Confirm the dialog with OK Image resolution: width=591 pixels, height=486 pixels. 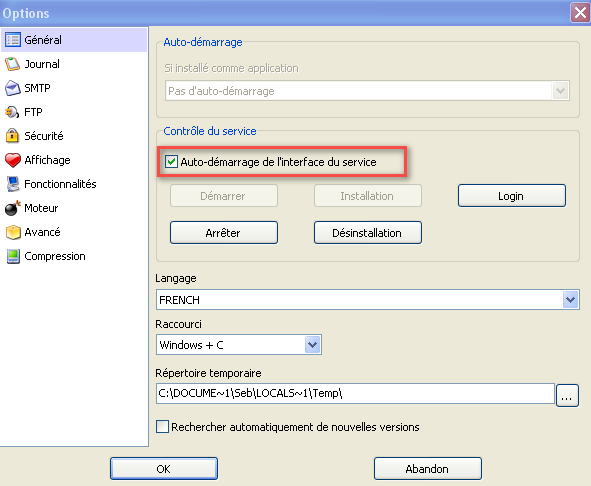pos(164,469)
